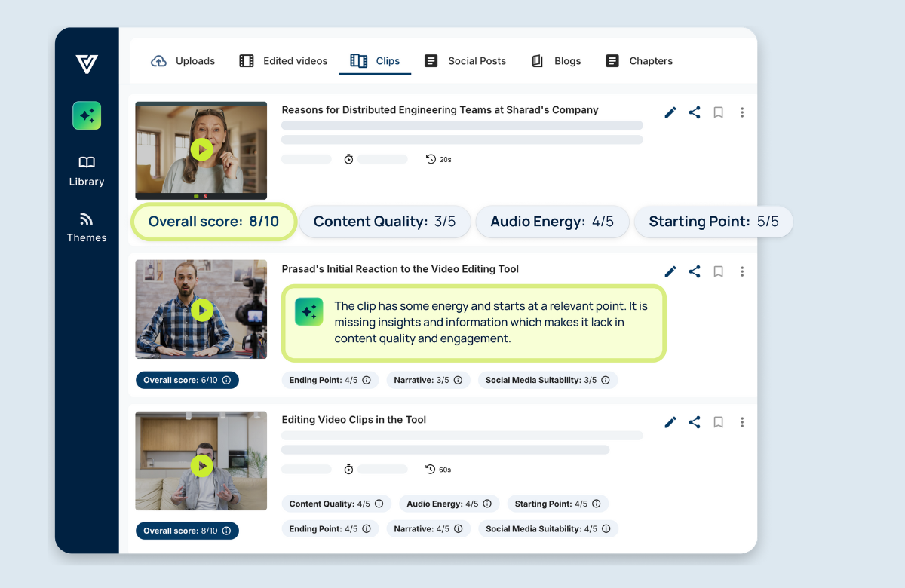Viewport: 905px width, 588px height.
Task: Click the highlighted Overall score 8/10 badge
Action: click(x=213, y=222)
